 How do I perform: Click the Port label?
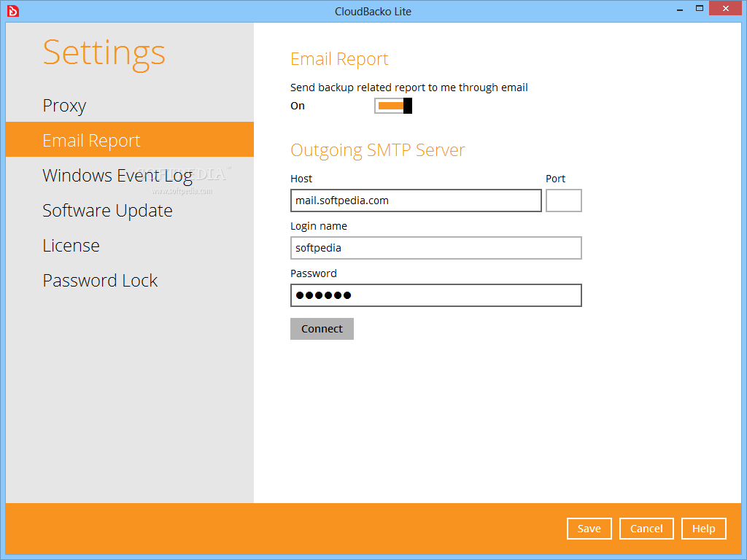[x=555, y=179]
